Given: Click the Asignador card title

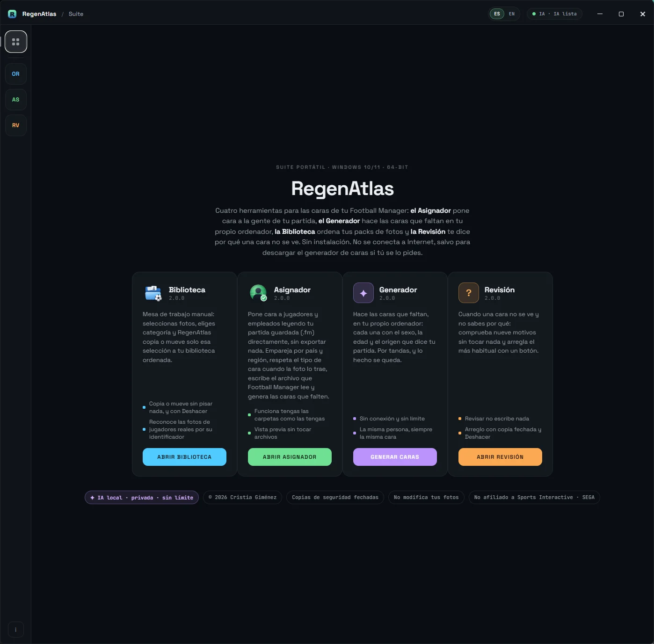Looking at the screenshot, I should click(292, 290).
